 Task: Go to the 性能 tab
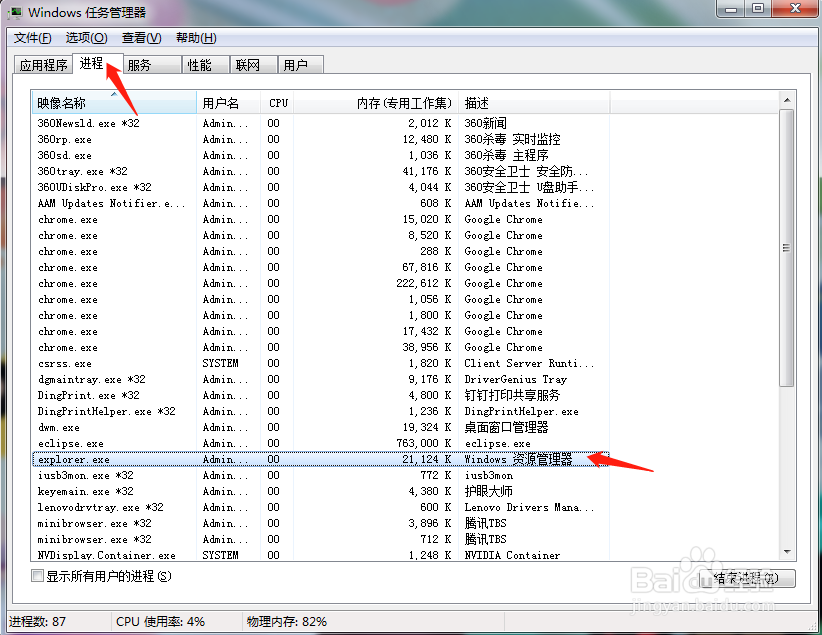tap(206, 65)
